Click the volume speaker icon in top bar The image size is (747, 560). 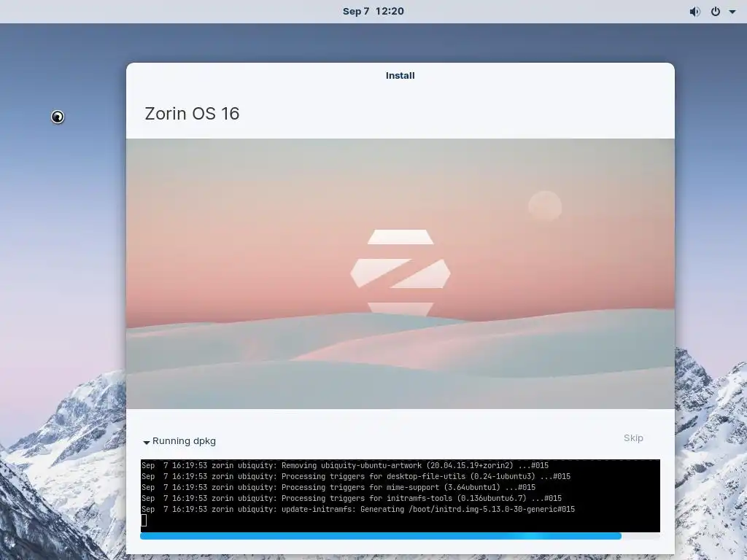click(x=694, y=12)
